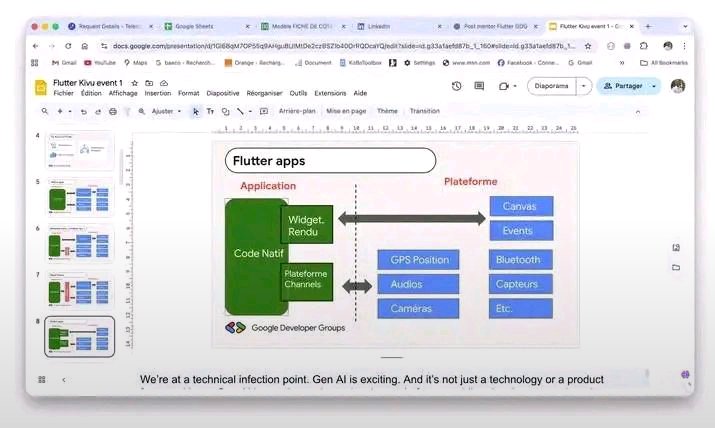Screen dimensions: 715x428
Task: Click the browser address bar URL
Action: [x=344, y=46]
